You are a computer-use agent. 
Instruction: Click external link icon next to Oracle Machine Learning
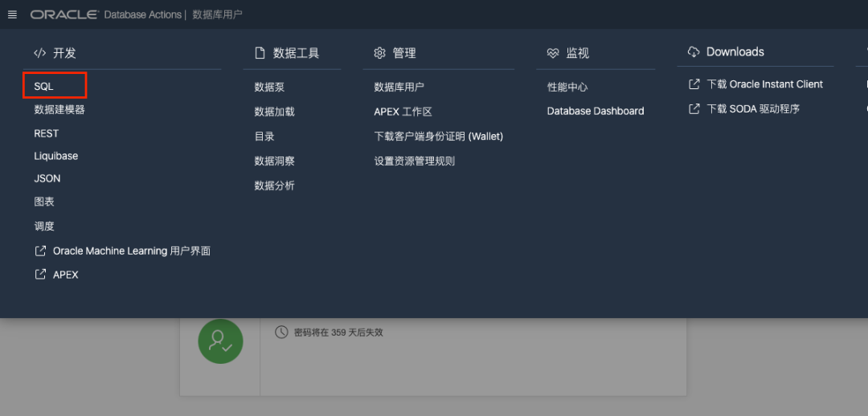point(40,251)
